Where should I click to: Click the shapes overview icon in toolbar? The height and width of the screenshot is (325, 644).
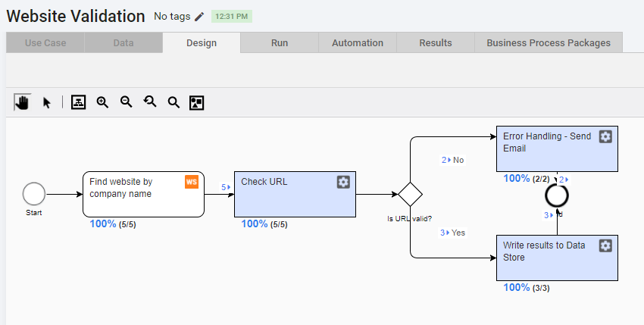pos(197,102)
